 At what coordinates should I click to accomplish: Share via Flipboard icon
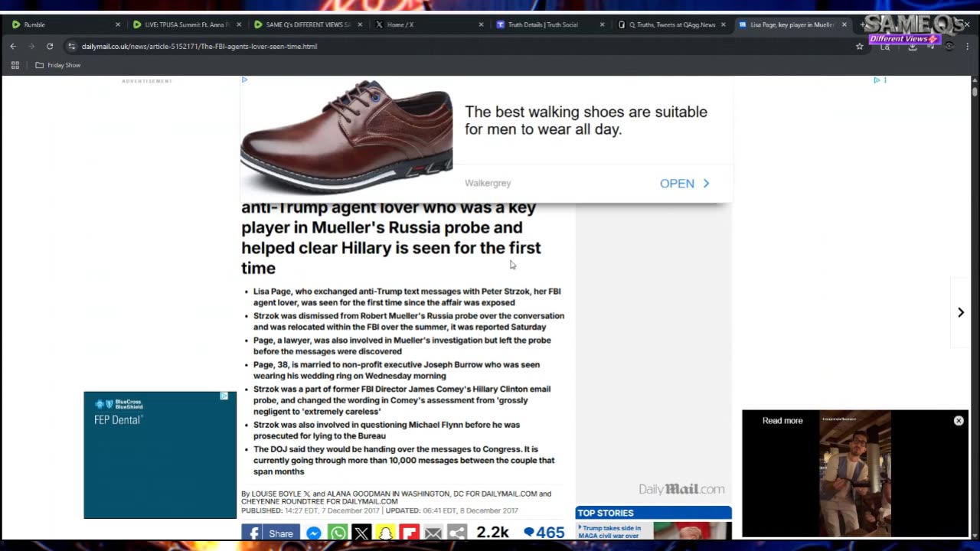pyautogui.click(x=409, y=533)
